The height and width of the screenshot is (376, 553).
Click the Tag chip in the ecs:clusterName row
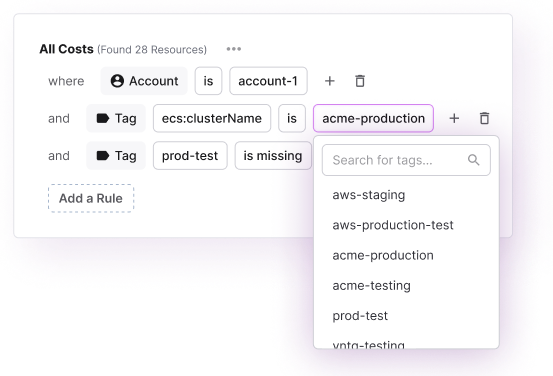click(x=116, y=119)
